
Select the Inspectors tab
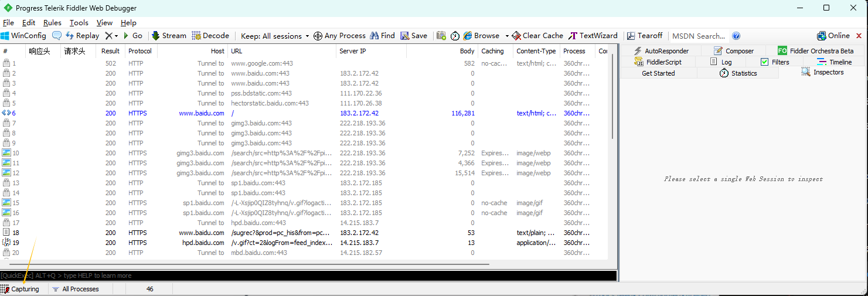pyautogui.click(x=822, y=72)
